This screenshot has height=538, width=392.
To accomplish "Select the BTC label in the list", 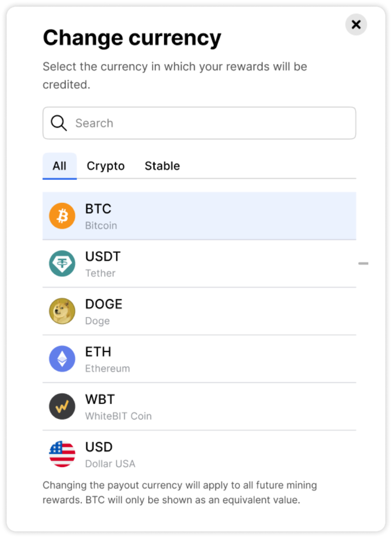I will click(x=98, y=209).
